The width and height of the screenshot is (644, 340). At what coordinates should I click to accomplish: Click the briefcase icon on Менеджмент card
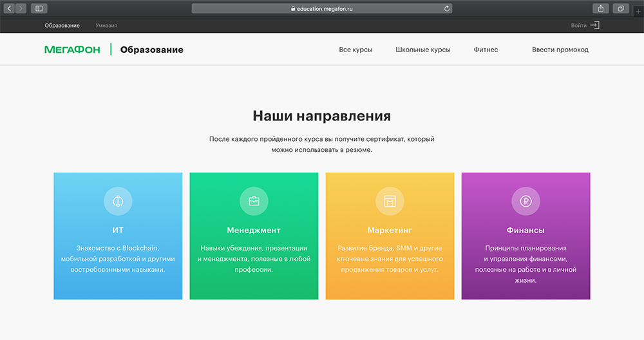point(254,201)
